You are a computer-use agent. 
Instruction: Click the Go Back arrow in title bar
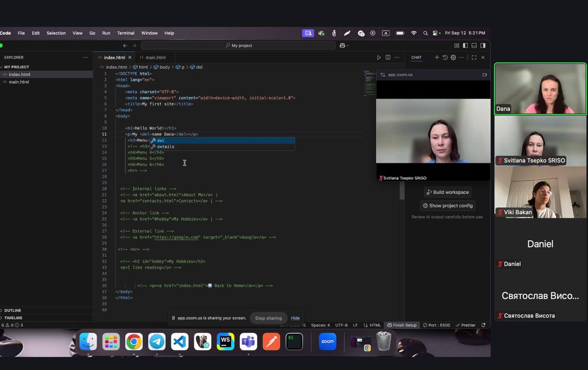125,46
